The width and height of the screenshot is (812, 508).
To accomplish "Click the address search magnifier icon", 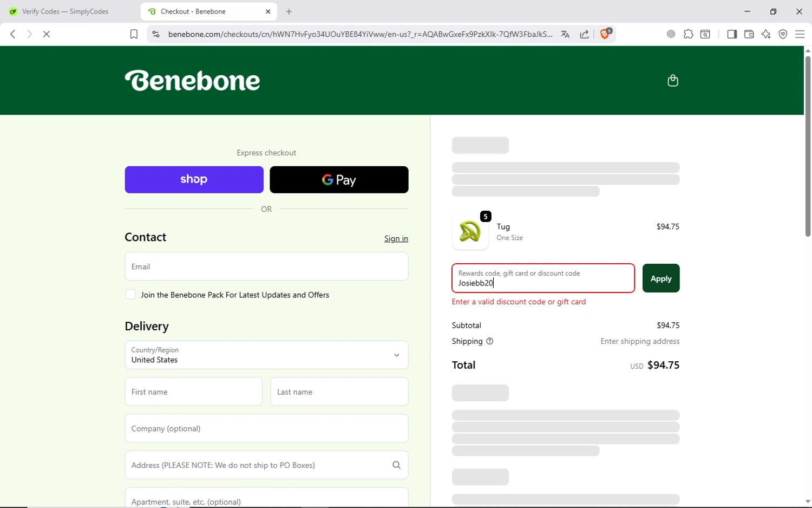I will coord(396,465).
